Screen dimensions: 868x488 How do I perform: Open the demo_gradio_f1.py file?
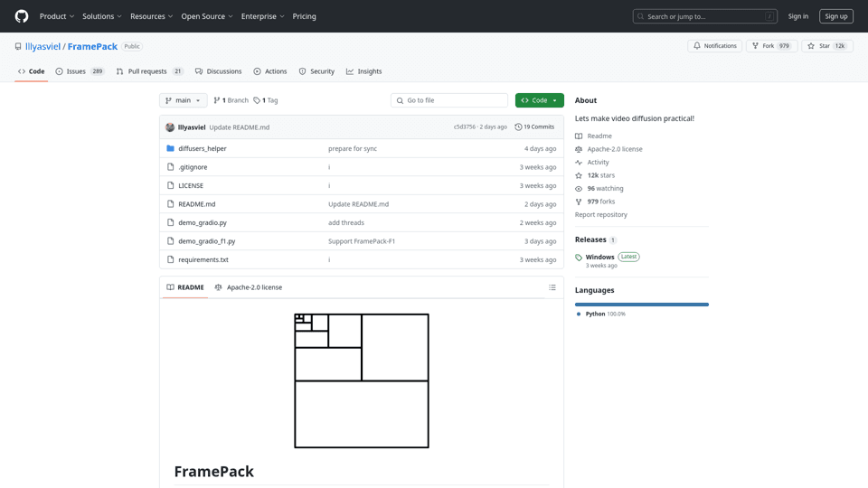point(206,241)
